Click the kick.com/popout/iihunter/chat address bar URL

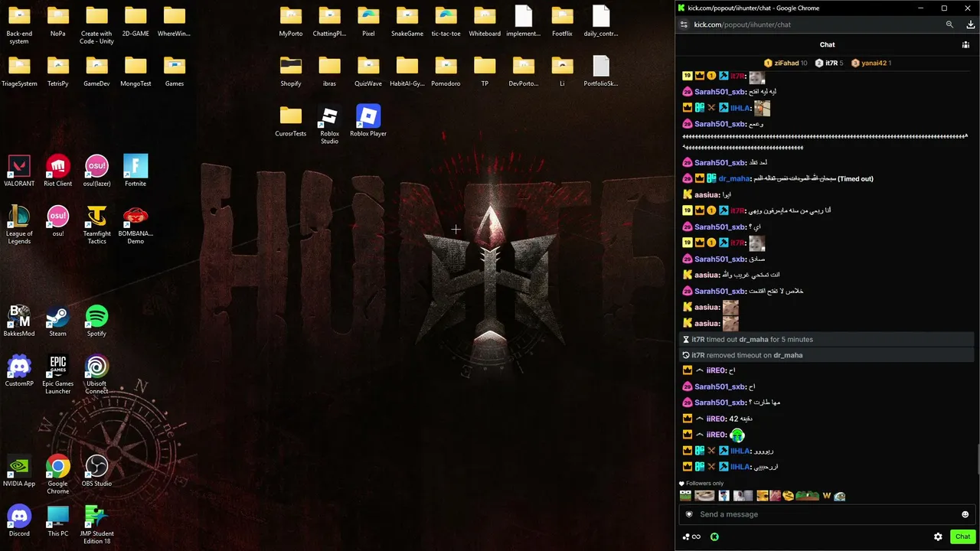742,24
